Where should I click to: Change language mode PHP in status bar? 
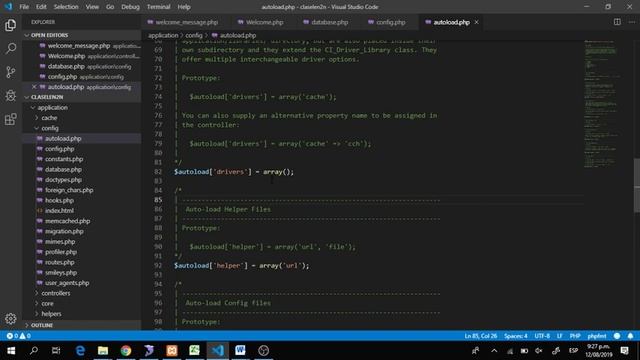575,336
